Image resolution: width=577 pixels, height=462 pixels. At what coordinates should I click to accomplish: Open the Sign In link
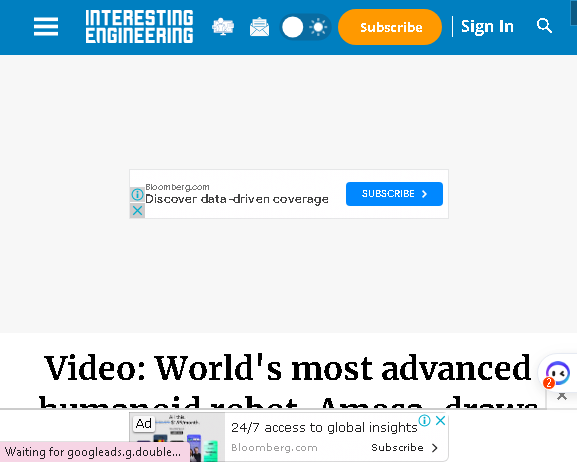487,27
